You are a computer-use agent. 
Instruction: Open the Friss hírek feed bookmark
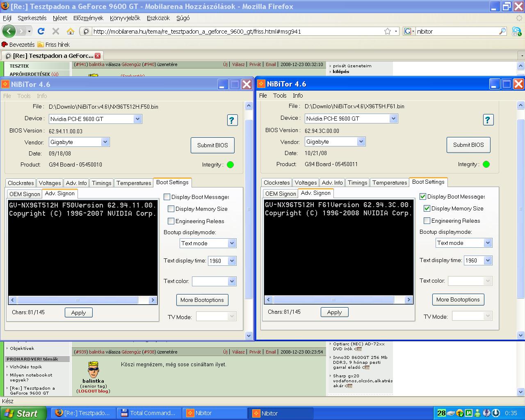coord(53,44)
